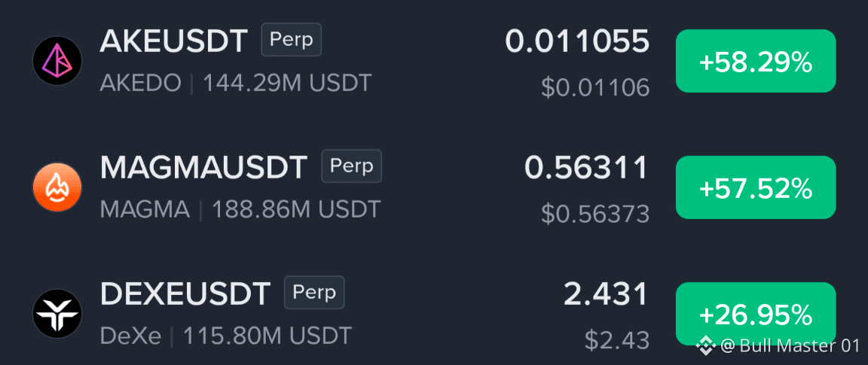
Task: Click the AKEDO pink triangle coin icon
Action: [57, 61]
